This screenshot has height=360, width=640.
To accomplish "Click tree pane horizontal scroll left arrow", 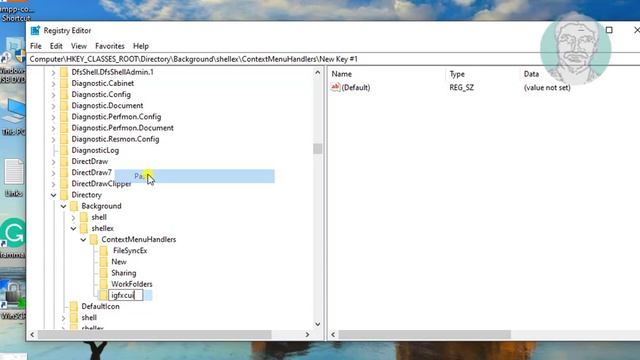I will click(x=33, y=335).
